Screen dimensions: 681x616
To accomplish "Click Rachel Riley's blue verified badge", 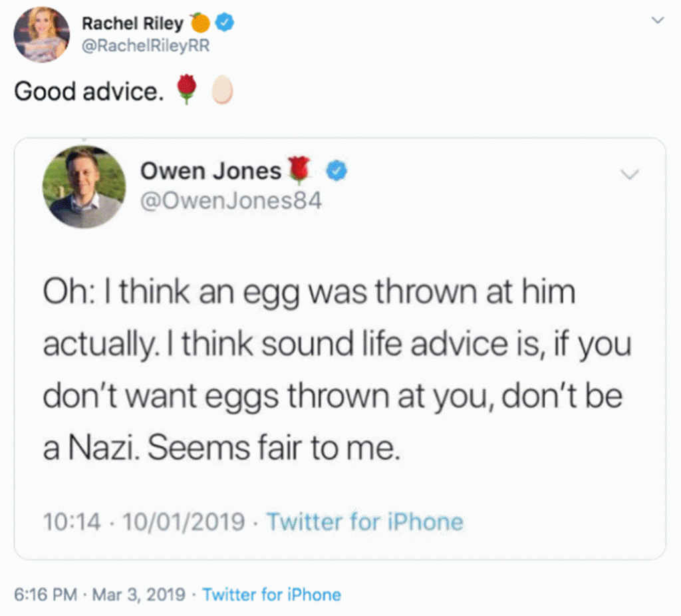I will tap(225, 23).
